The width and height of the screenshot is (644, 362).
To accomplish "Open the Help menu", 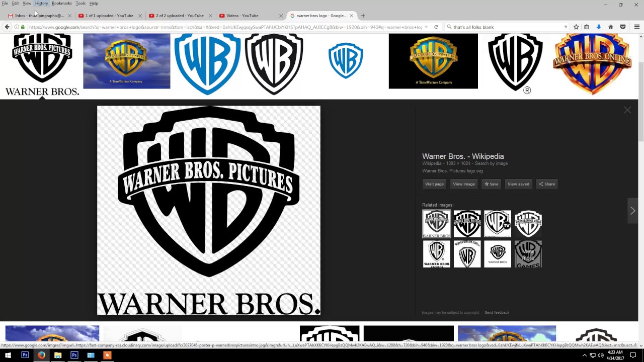I will click(94, 4).
